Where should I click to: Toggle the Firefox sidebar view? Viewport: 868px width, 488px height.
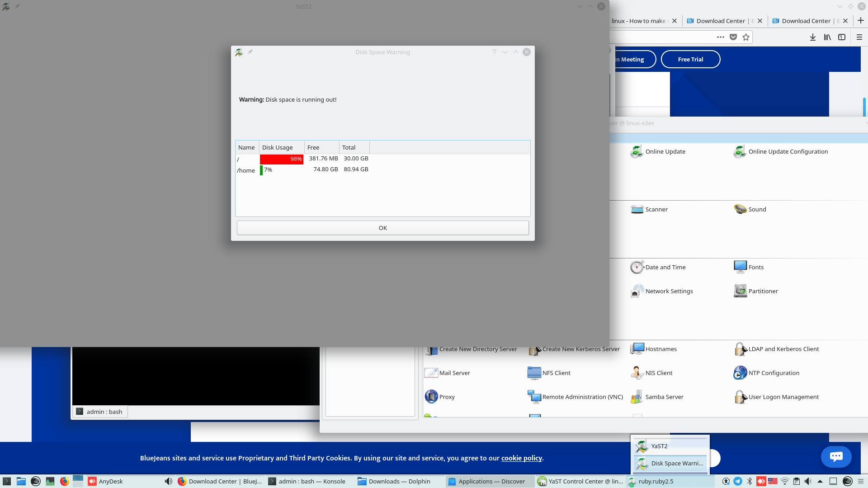(x=842, y=38)
